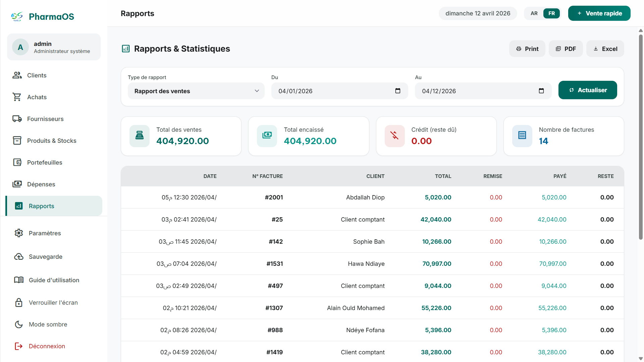
Task: Open the calendar picker on Au date
Action: [x=541, y=91]
